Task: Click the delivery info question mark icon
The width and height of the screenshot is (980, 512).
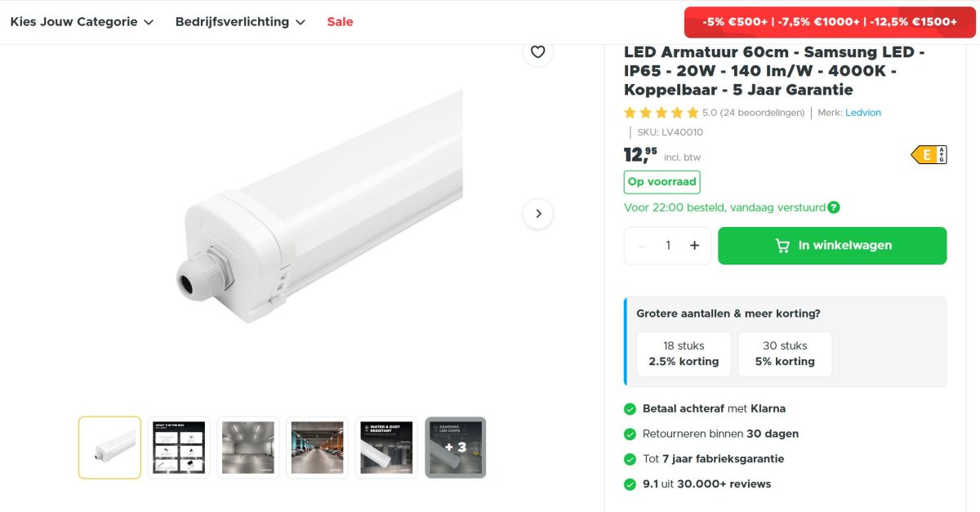Action: pos(833,207)
